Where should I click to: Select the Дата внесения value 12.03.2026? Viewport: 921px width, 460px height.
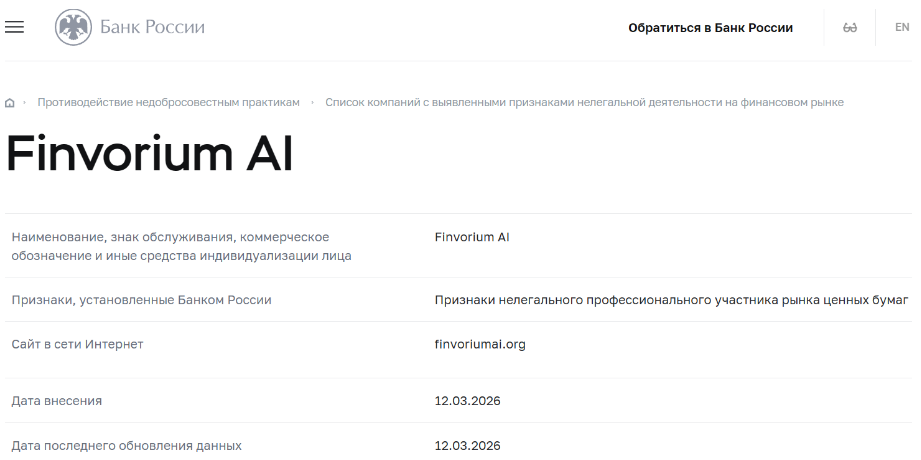468,401
